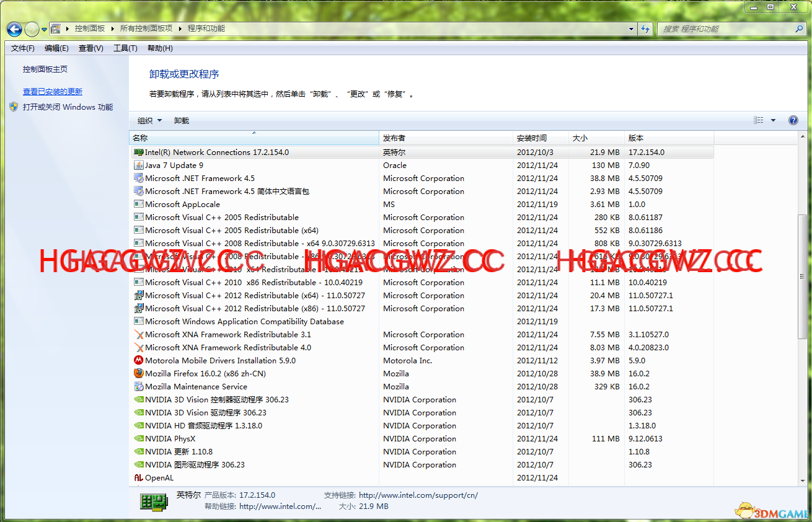Click the Motorola Mobile Drivers Installation icon

pos(139,360)
